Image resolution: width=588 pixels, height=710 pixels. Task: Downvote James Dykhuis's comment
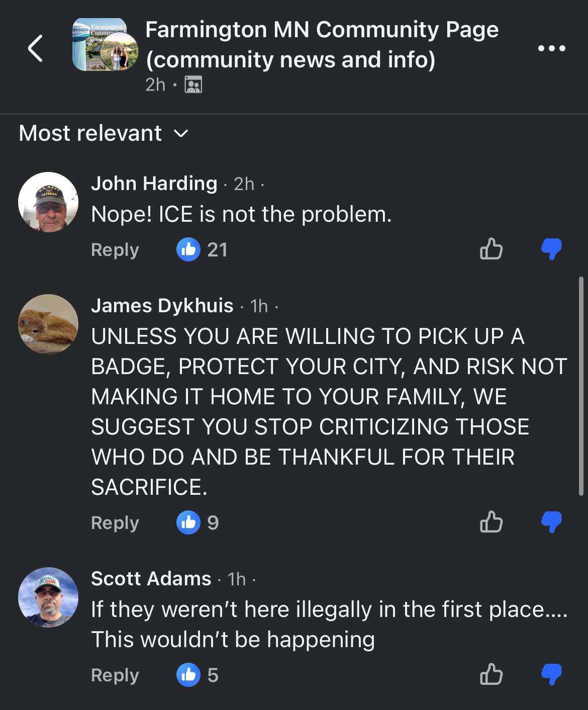coord(551,522)
